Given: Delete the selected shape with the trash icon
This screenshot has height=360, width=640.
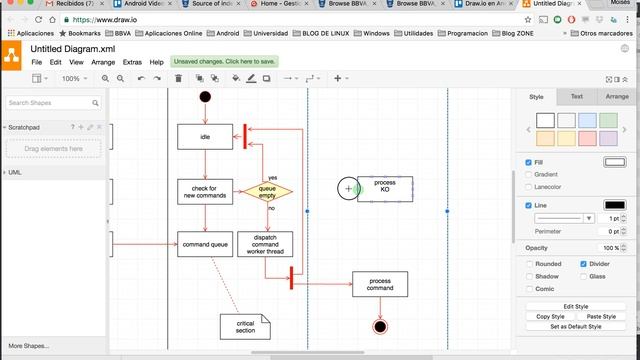Looking at the screenshot, I should pyautogui.click(x=178, y=78).
